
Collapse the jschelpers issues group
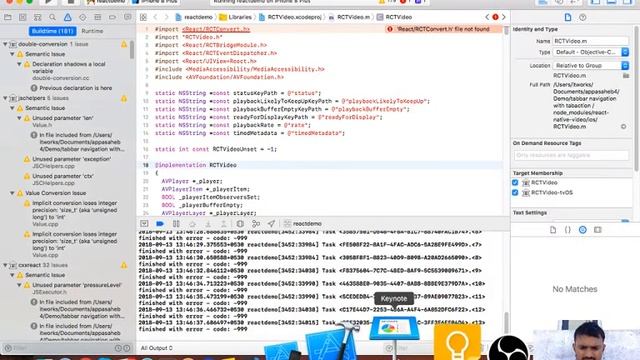5,98
